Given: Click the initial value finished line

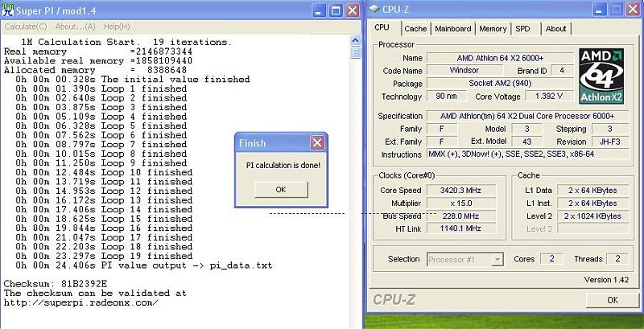Looking at the screenshot, I should point(132,79).
